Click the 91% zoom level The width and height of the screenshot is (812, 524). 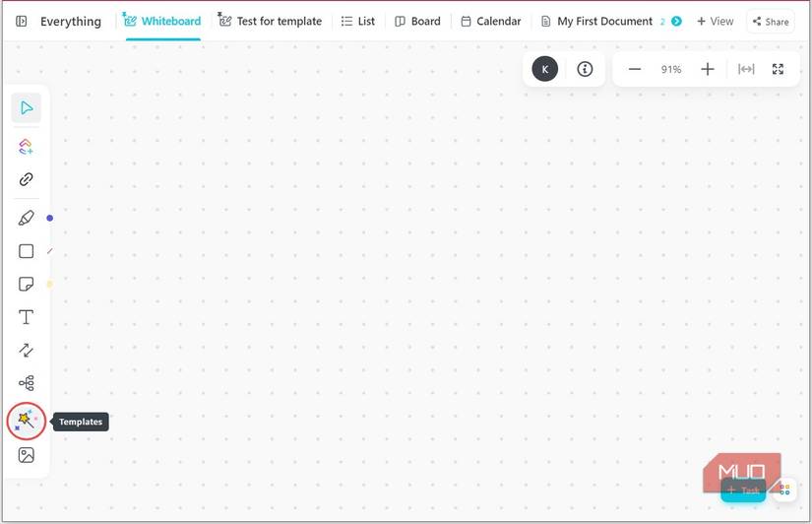point(671,70)
